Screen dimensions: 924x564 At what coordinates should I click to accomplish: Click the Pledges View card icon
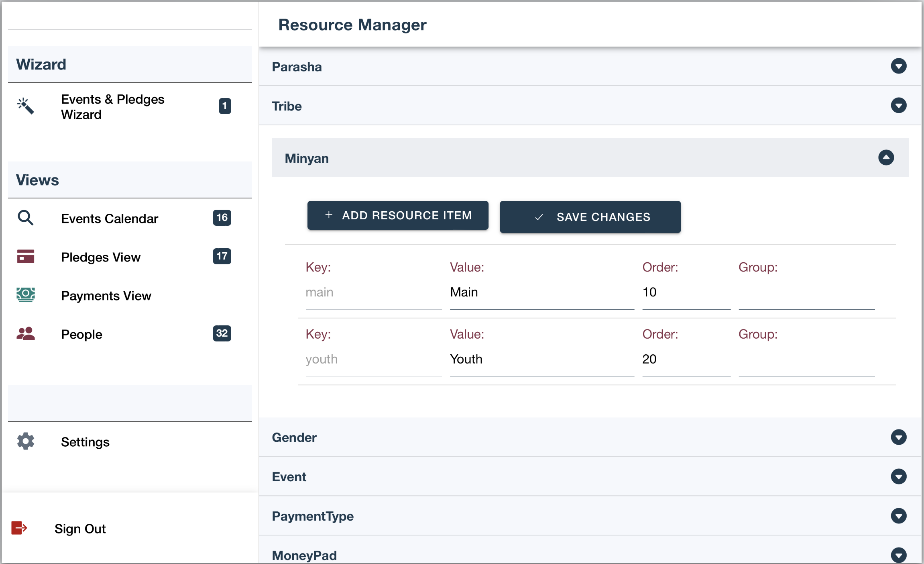click(x=26, y=256)
